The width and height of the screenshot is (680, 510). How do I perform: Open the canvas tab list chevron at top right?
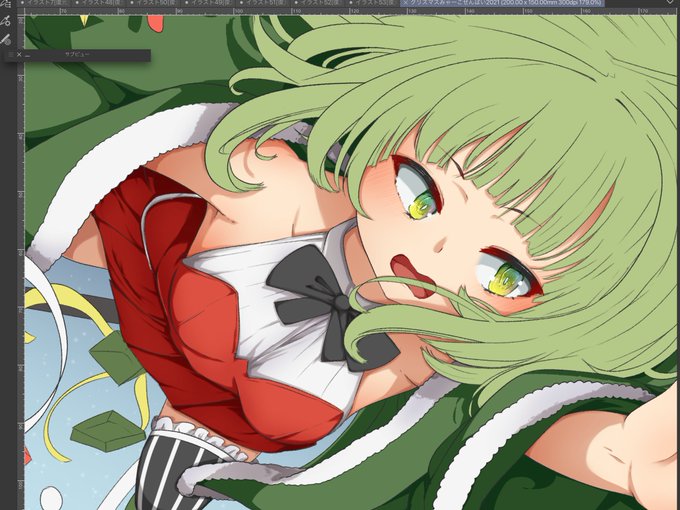coord(670,2)
